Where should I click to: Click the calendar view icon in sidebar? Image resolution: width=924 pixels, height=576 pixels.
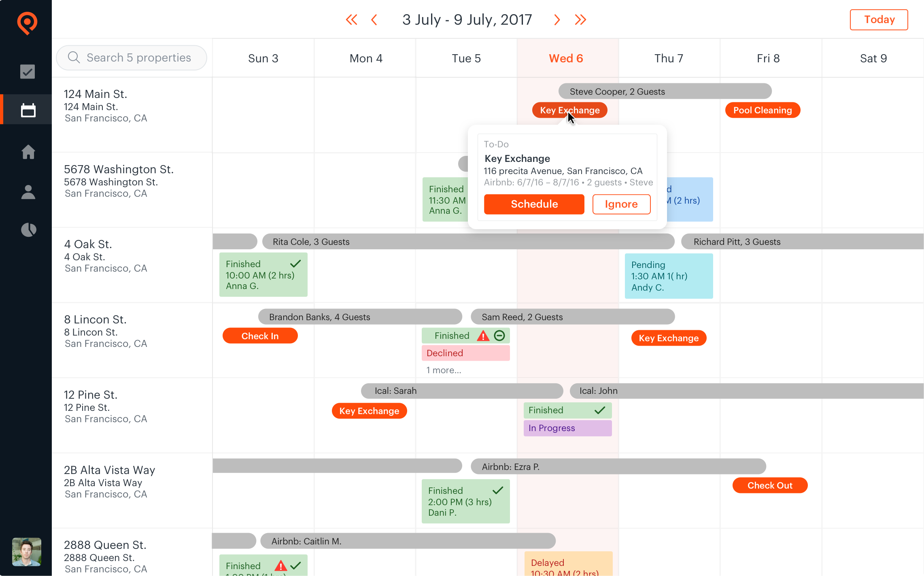coord(27,110)
